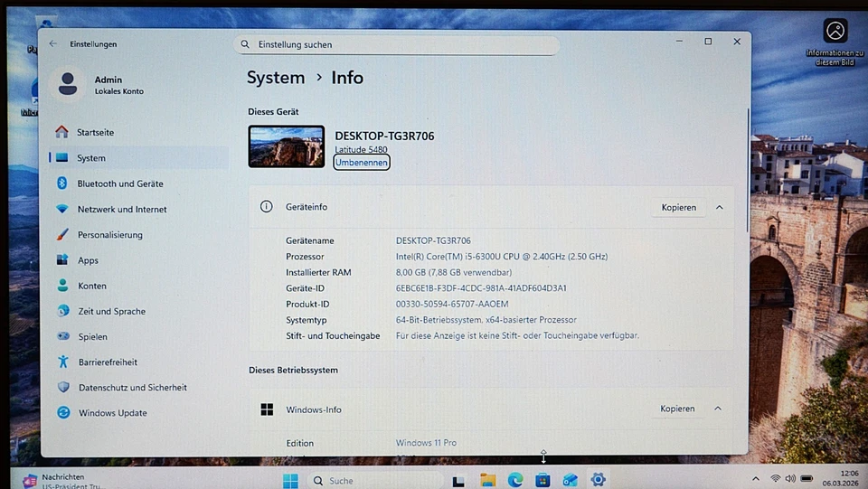Click the Barrierefreiheit figure icon
The width and height of the screenshot is (868, 489).
click(x=63, y=362)
